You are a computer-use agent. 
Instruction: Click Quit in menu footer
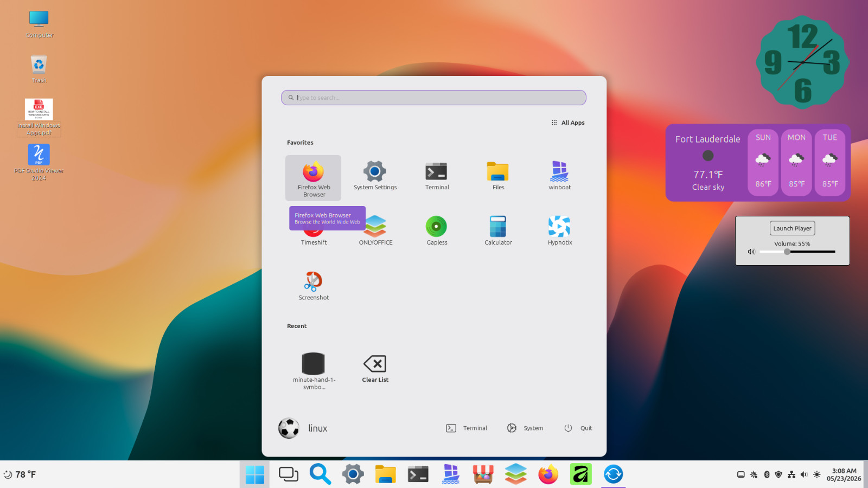(x=578, y=428)
